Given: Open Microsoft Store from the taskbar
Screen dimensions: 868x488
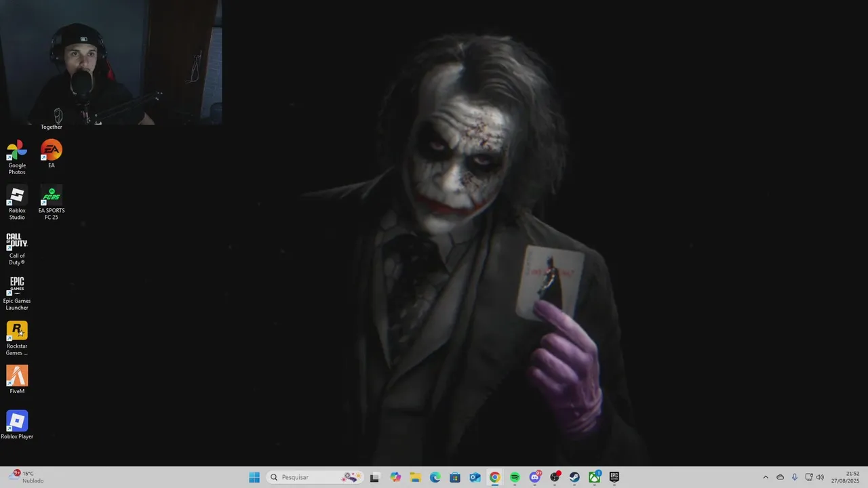Looking at the screenshot, I should [455, 477].
